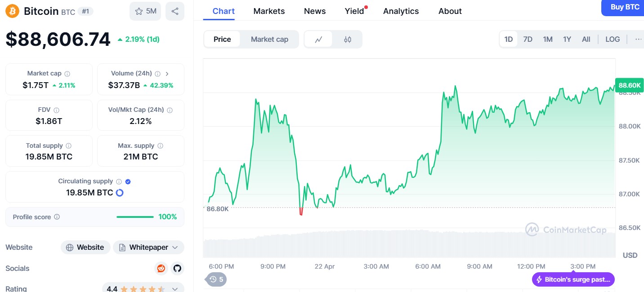Enable LOG scale on the chart
The image size is (644, 292).
pyautogui.click(x=613, y=40)
